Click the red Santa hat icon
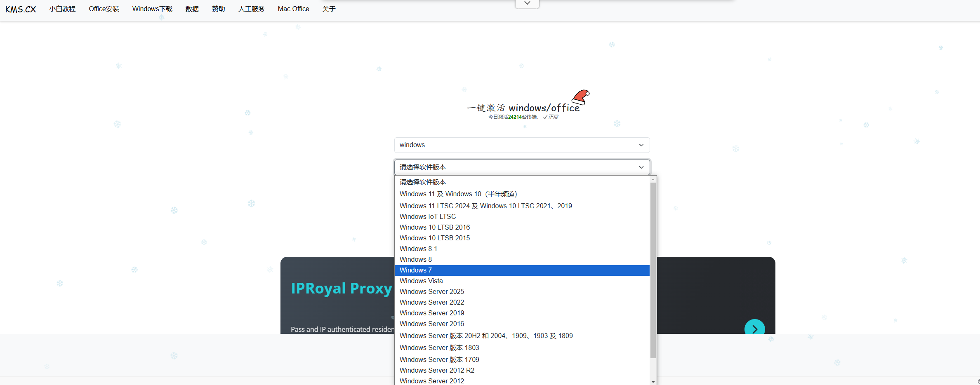The image size is (980, 385). [581, 98]
